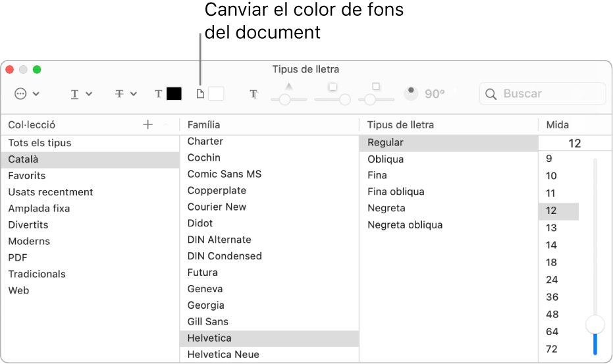613x364 pixels.
Task: Choose the Cochin font family
Action: pyautogui.click(x=269, y=158)
